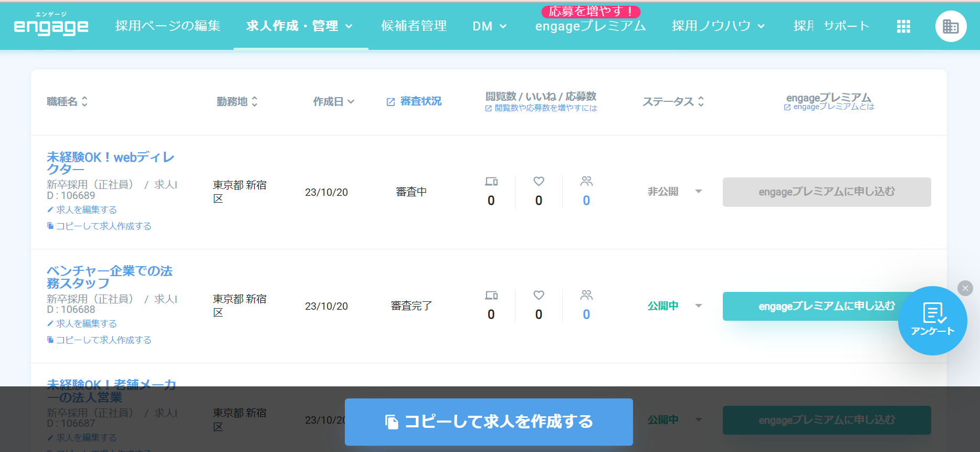Image resolution: width=980 pixels, height=452 pixels.
Task: Click the heart icon for 法務スタッフ row
Action: click(539, 295)
